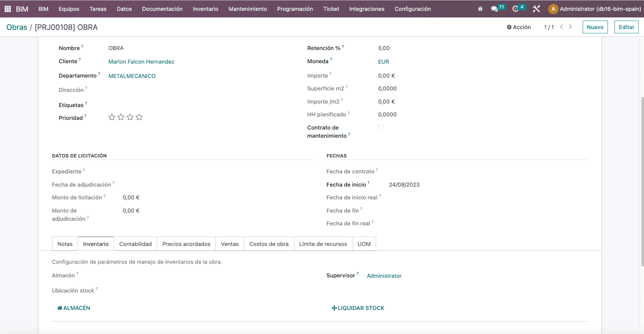
Task: Open the Acción dropdown menu
Action: [x=519, y=27]
